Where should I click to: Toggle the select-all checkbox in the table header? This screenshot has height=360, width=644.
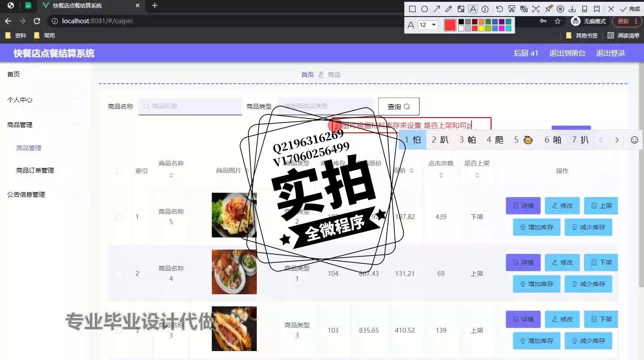point(119,171)
